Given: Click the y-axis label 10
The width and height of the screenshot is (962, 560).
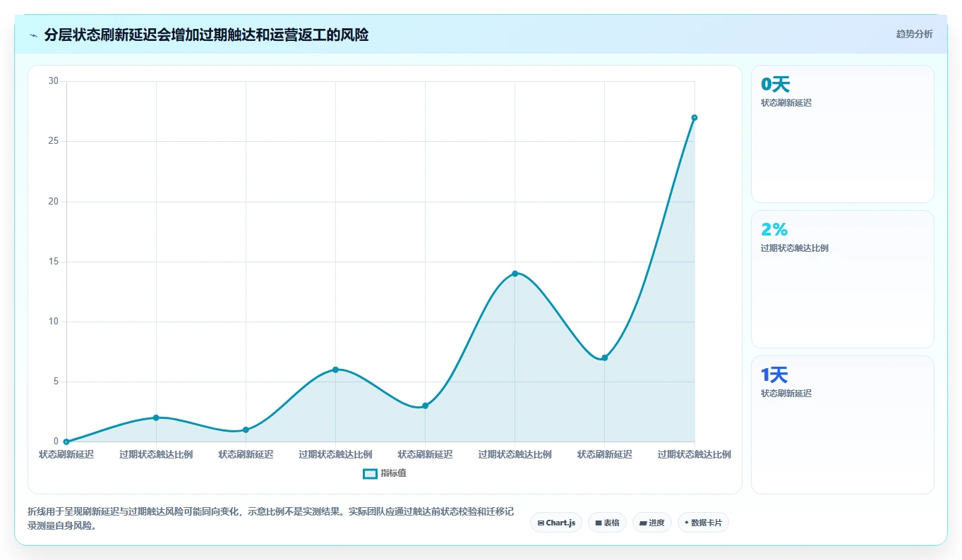Looking at the screenshot, I should click(x=54, y=322).
